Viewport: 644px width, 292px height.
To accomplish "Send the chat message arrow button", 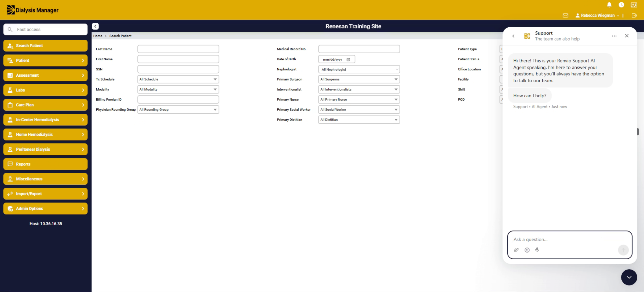I will click(x=623, y=250).
